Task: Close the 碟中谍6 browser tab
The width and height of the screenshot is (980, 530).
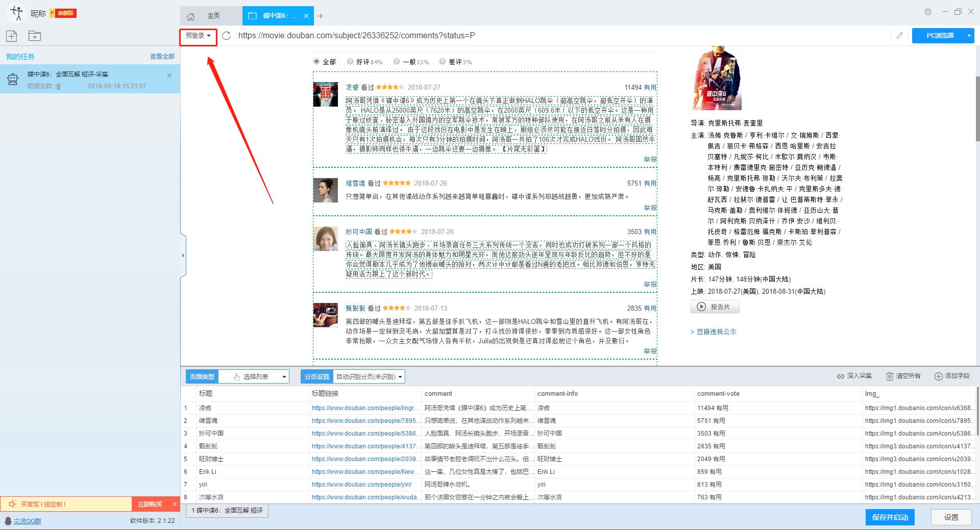Action: click(x=306, y=16)
